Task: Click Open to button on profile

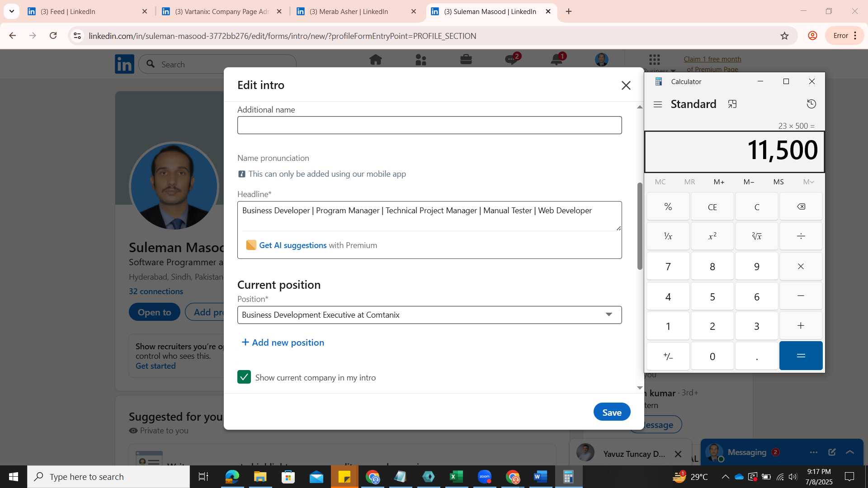Action: [x=154, y=312]
